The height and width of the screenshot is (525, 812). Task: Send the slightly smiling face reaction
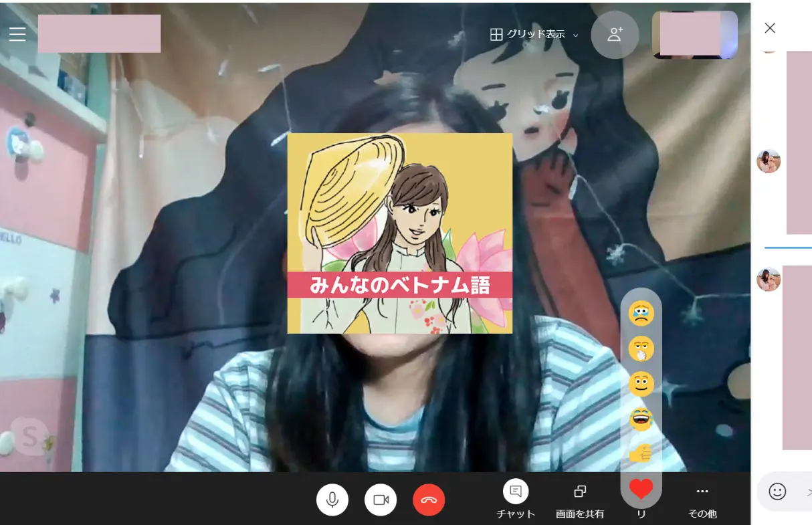641,384
